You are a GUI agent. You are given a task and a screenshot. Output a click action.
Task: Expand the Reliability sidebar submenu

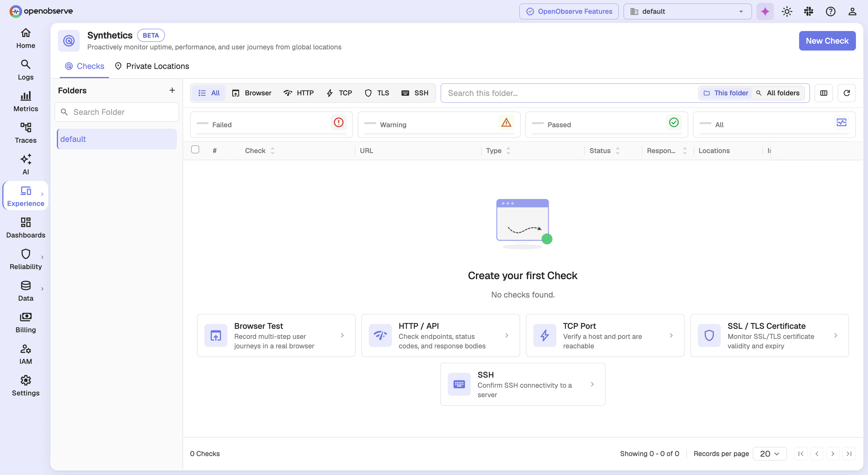tap(42, 257)
